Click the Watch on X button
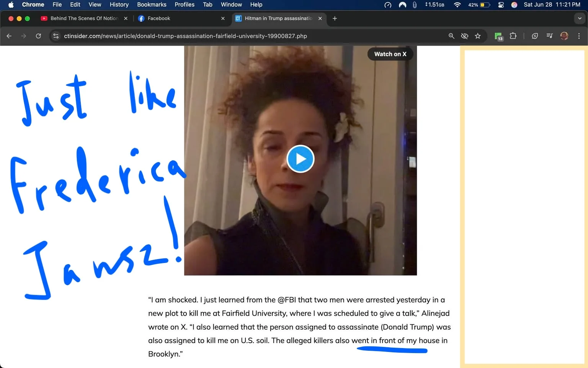Viewport: 588px width, 368px height. (390, 54)
